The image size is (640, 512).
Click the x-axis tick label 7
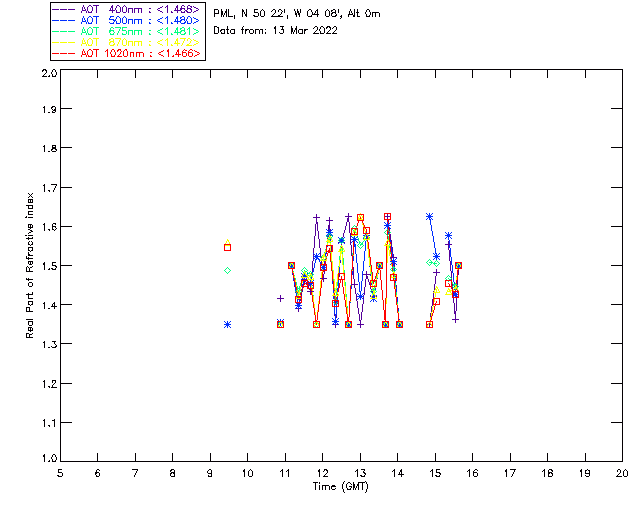tap(135, 473)
